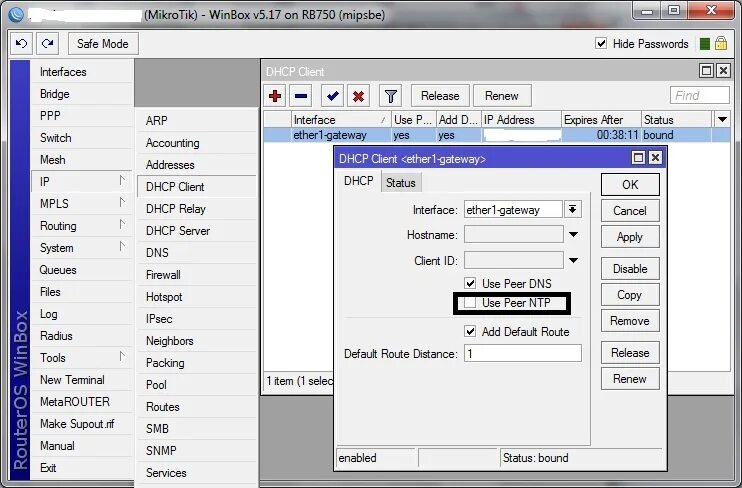This screenshot has height=488, width=742.
Task: Enable Use Peer NTP checkbox
Action: (470, 302)
